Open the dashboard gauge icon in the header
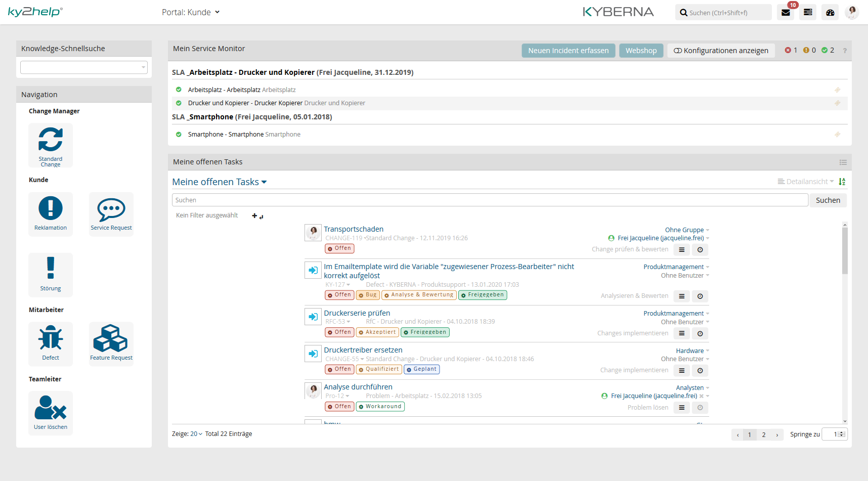Viewport: 868px width, 481px height. (830, 12)
